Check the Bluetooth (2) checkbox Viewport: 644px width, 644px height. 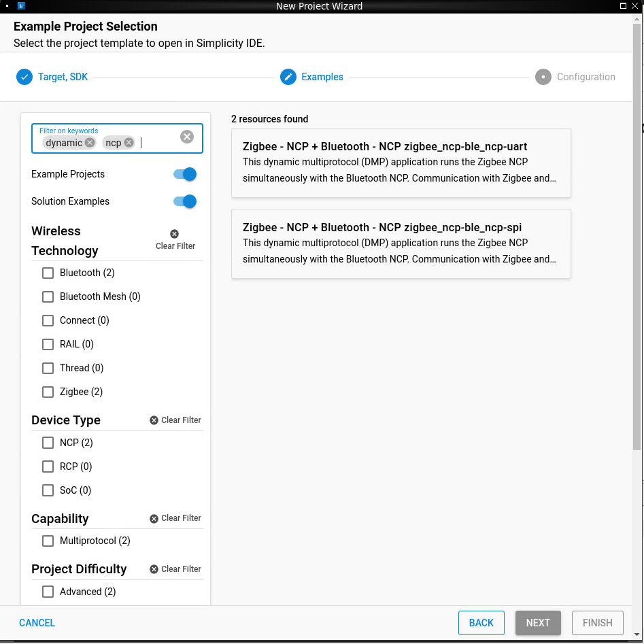point(48,273)
